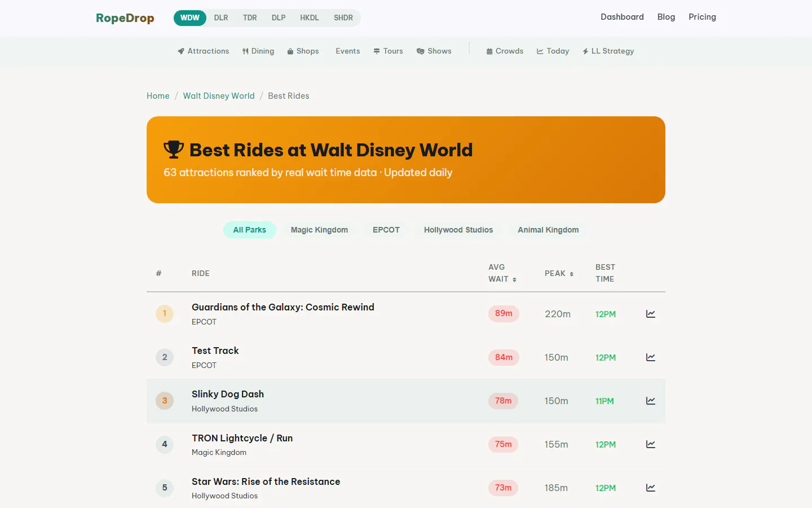Open chart icon for TRON Lightcycle / Run
The width and height of the screenshot is (812, 508).
[x=650, y=444]
